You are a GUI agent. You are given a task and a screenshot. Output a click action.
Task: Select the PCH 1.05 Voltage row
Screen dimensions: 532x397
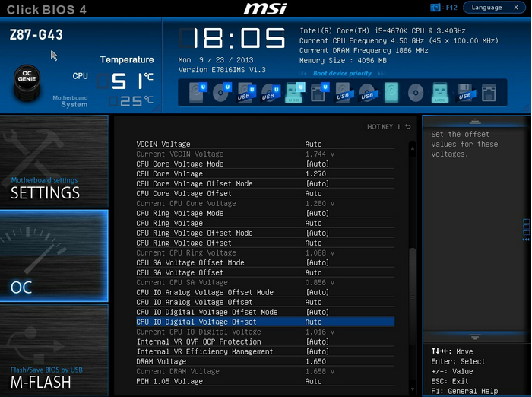point(265,381)
